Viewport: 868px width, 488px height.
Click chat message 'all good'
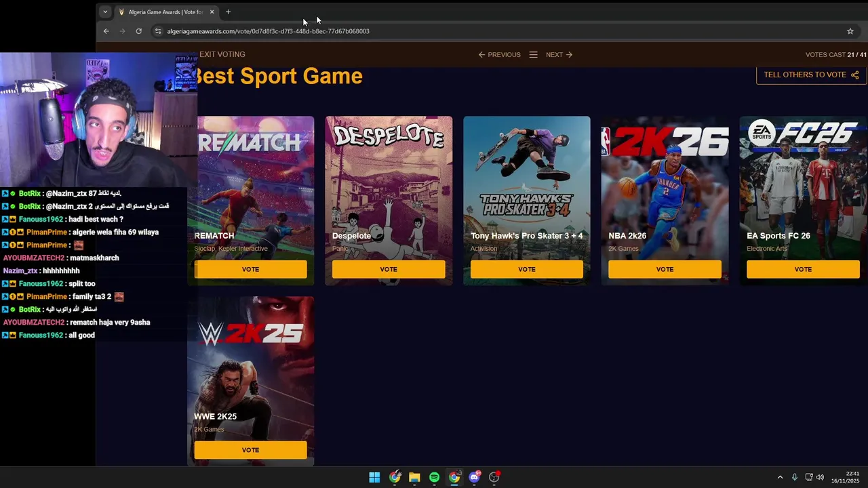pos(81,335)
